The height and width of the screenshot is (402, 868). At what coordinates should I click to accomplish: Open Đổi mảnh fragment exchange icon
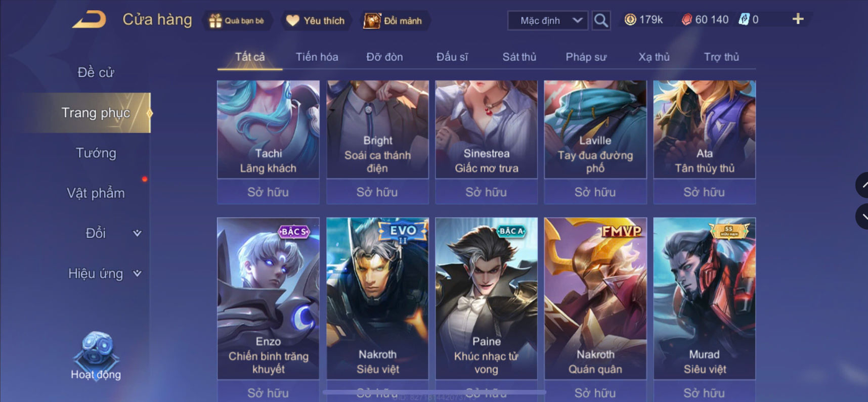tap(372, 21)
